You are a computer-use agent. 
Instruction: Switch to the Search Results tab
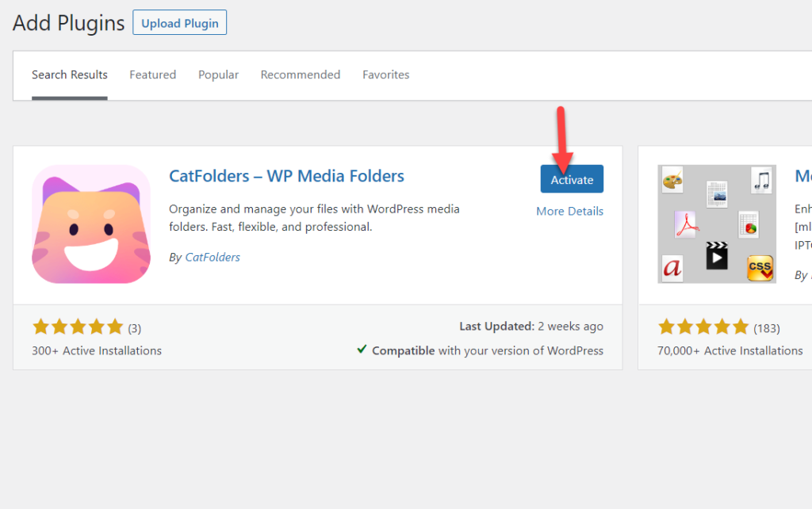70,75
